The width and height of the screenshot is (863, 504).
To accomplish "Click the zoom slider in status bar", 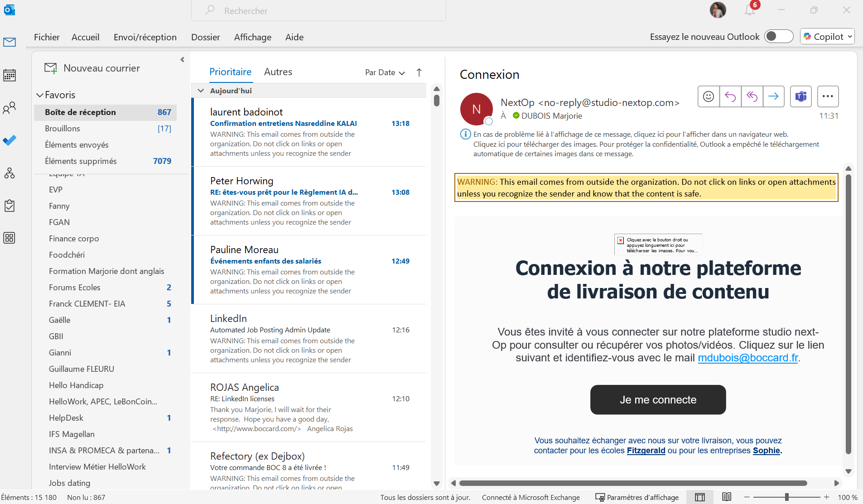I will [x=787, y=497].
